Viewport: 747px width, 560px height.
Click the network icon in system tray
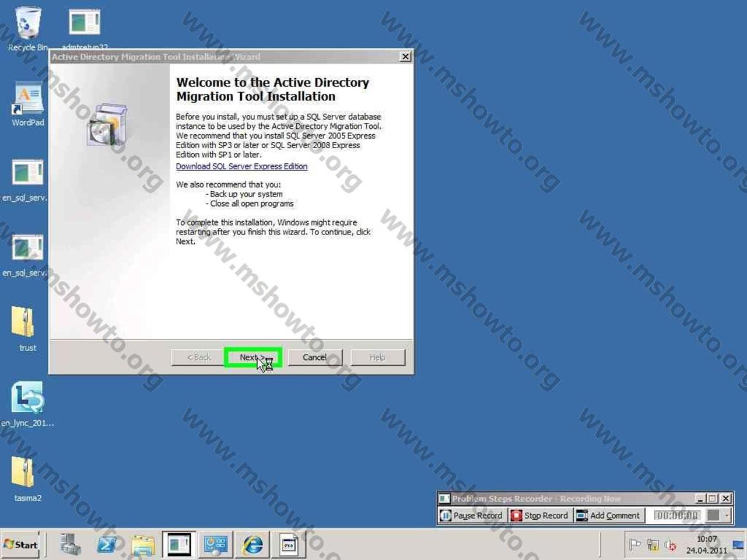pos(653,545)
